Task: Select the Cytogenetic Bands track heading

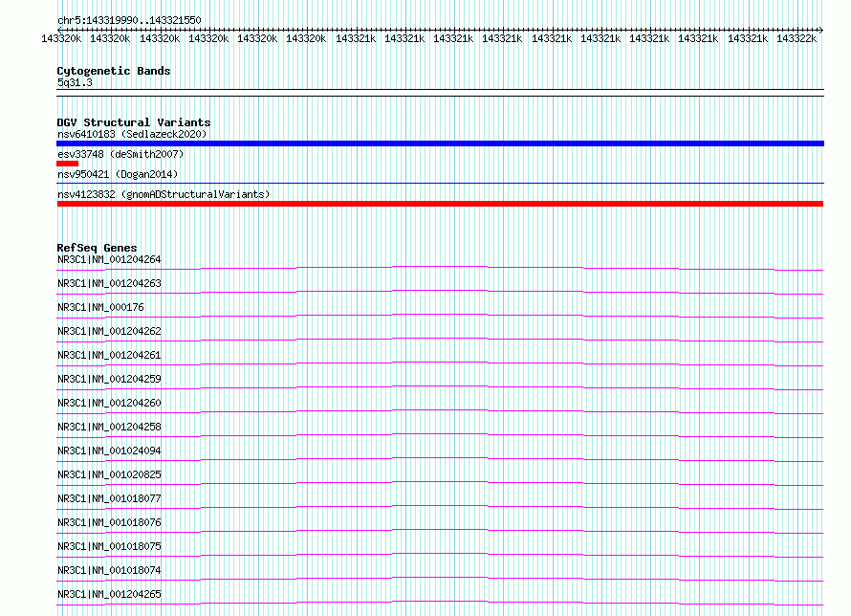Action: (x=114, y=71)
